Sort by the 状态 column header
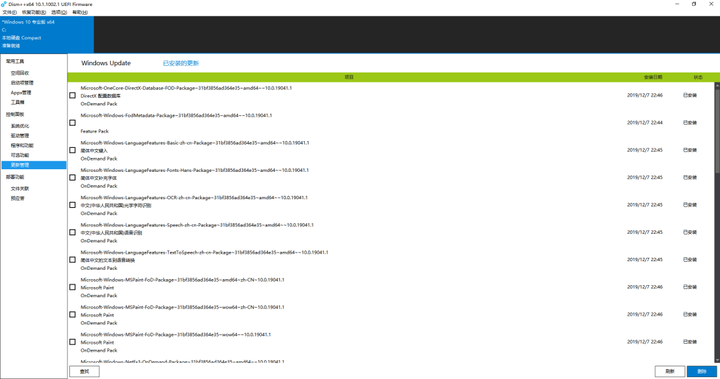Image resolution: width=720 pixels, height=379 pixels. pos(698,77)
